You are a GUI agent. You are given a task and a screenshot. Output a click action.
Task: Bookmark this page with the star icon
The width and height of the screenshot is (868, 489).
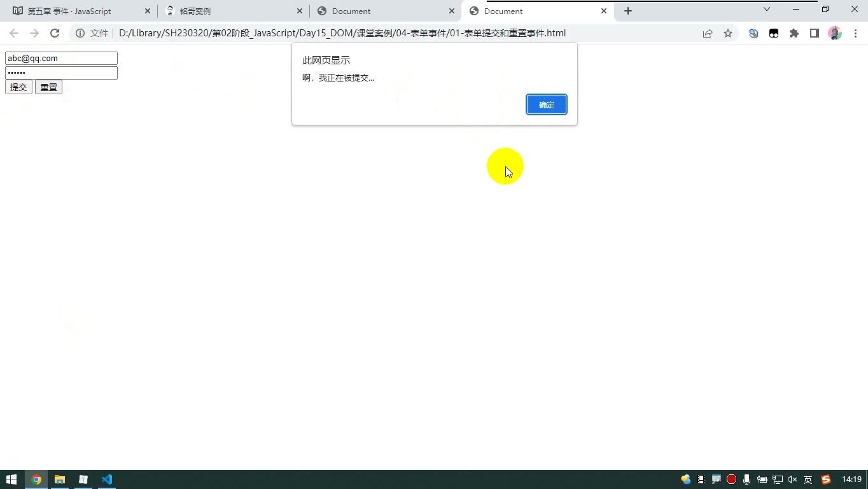(728, 33)
